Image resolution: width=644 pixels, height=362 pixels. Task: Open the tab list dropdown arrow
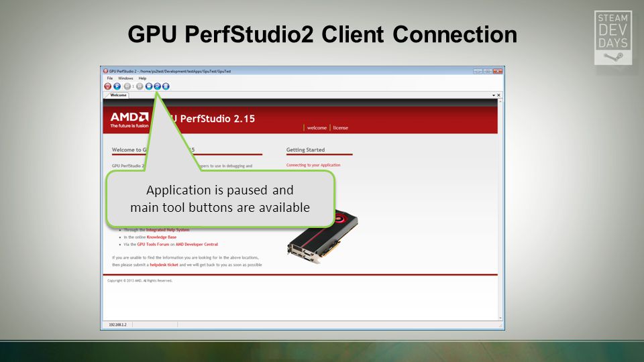(x=493, y=95)
